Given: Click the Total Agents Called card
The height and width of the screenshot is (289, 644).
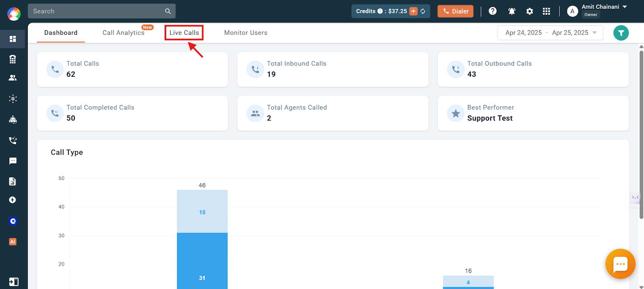Looking at the screenshot, I should (333, 113).
